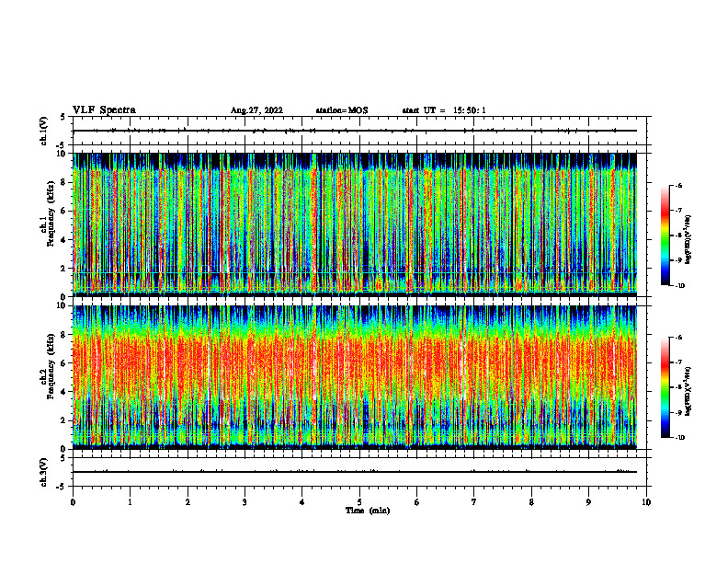
Task: Click the "VLF Spectra" plot title
Action: pos(104,110)
